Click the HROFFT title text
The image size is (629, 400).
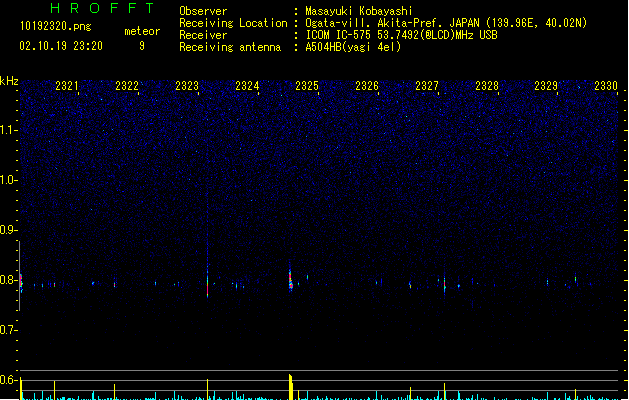[x=102, y=8]
